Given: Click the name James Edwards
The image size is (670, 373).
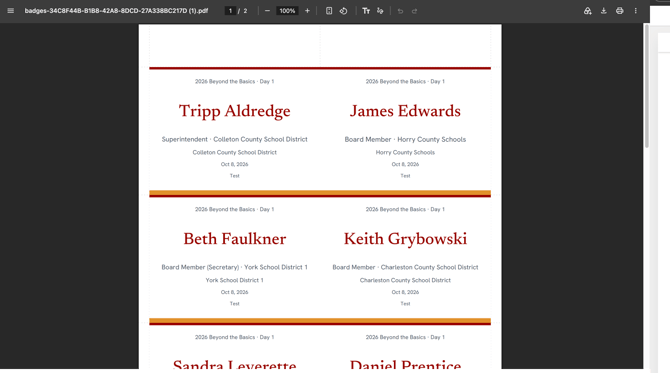Looking at the screenshot, I should (x=405, y=111).
